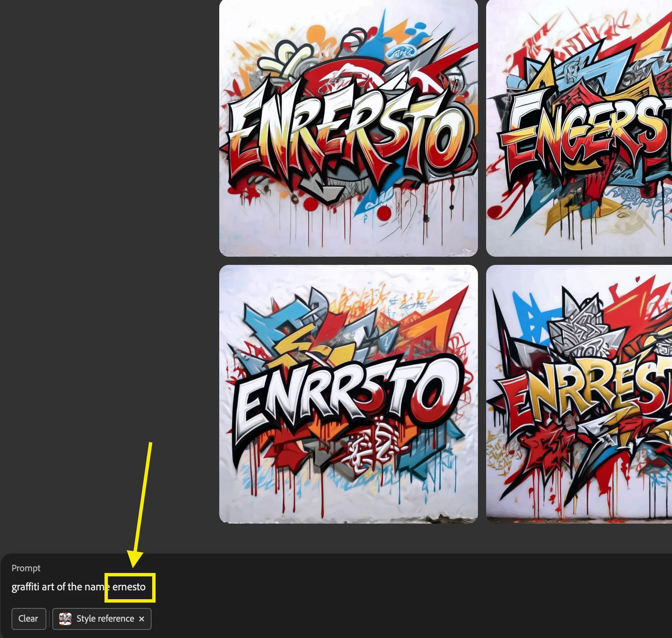
Task: Click the Clear button
Action: pyautogui.click(x=29, y=619)
